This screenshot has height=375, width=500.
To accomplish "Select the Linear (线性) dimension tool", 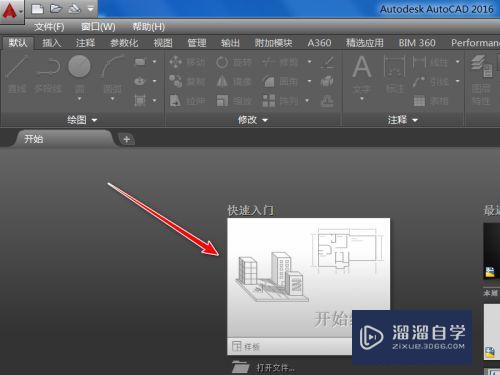I will click(430, 62).
